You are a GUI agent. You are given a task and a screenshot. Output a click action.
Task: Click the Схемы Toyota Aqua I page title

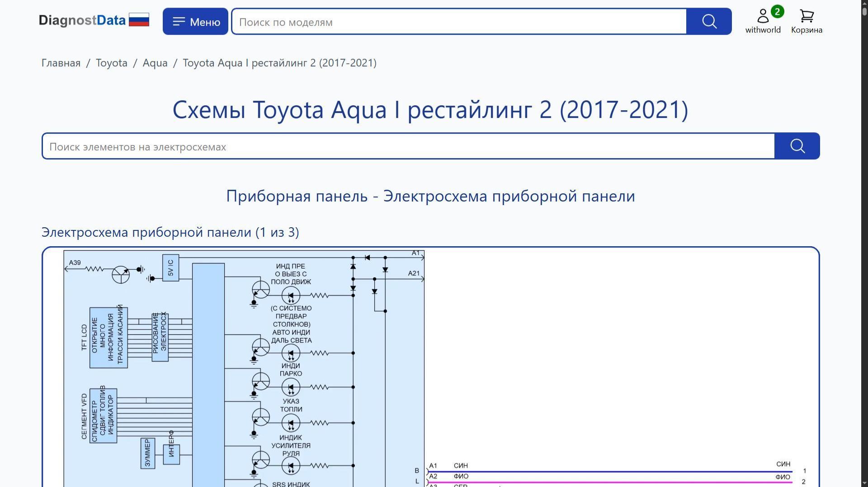(430, 110)
